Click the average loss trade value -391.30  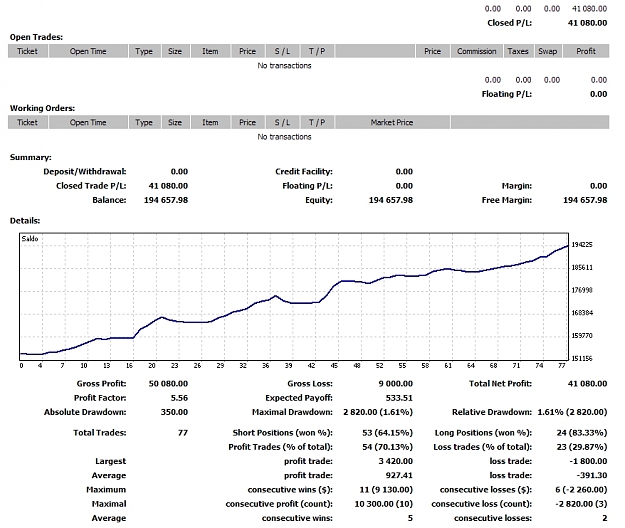(x=592, y=475)
